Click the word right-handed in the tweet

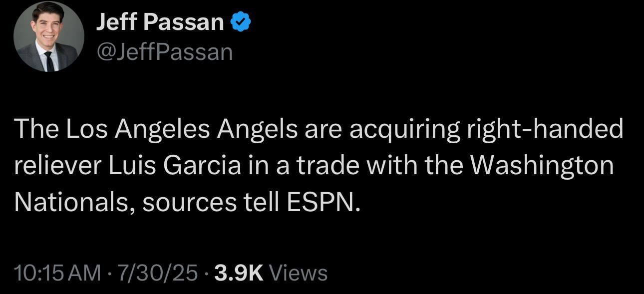tap(544, 128)
